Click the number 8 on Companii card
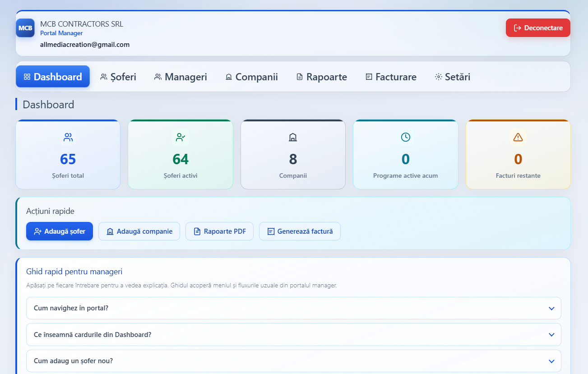The width and height of the screenshot is (588, 374). 293,159
